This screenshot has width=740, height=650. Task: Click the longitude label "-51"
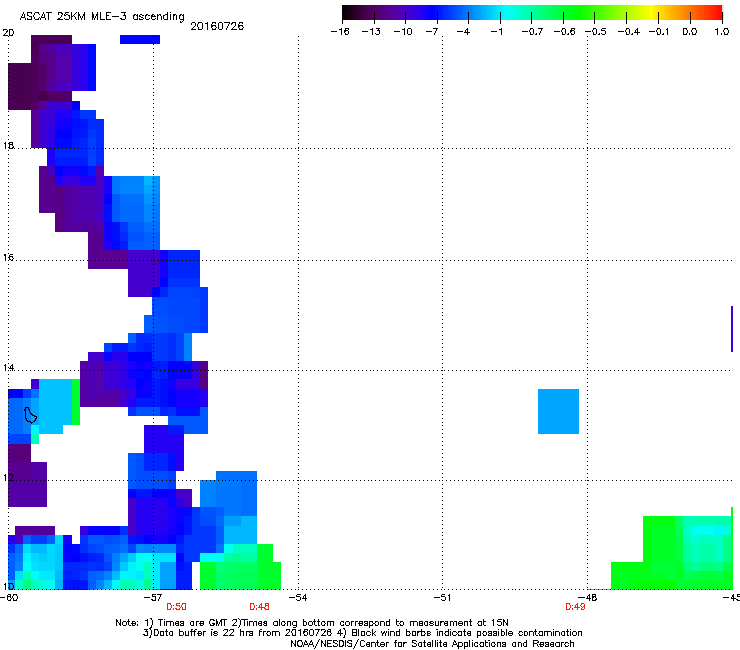click(x=443, y=598)
